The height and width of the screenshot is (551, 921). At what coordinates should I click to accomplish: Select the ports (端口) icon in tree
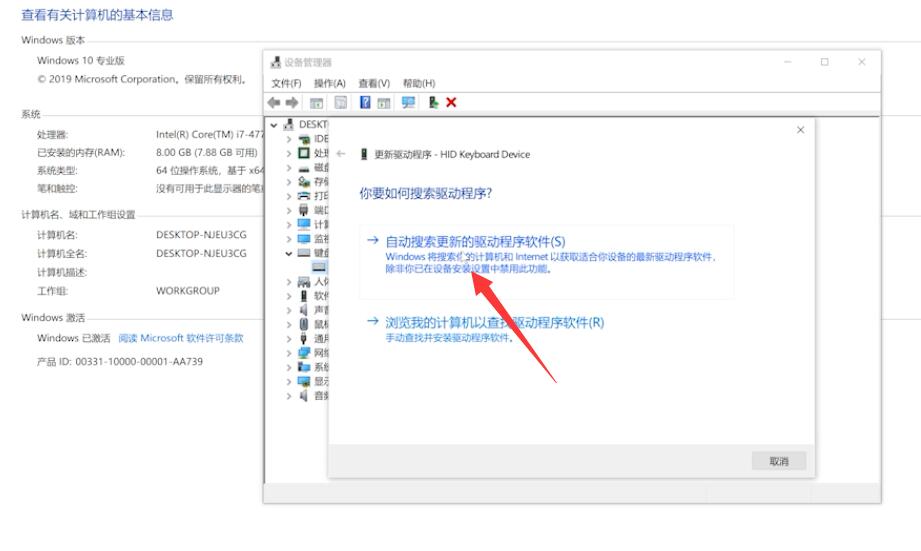point(304,210)
